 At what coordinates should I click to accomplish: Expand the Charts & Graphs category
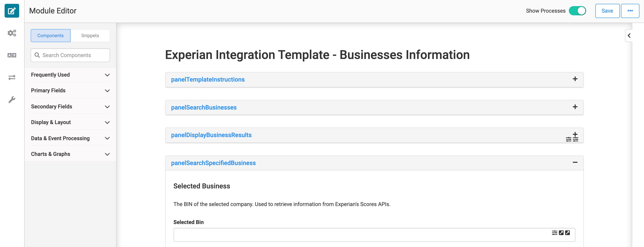click(70, 154)
